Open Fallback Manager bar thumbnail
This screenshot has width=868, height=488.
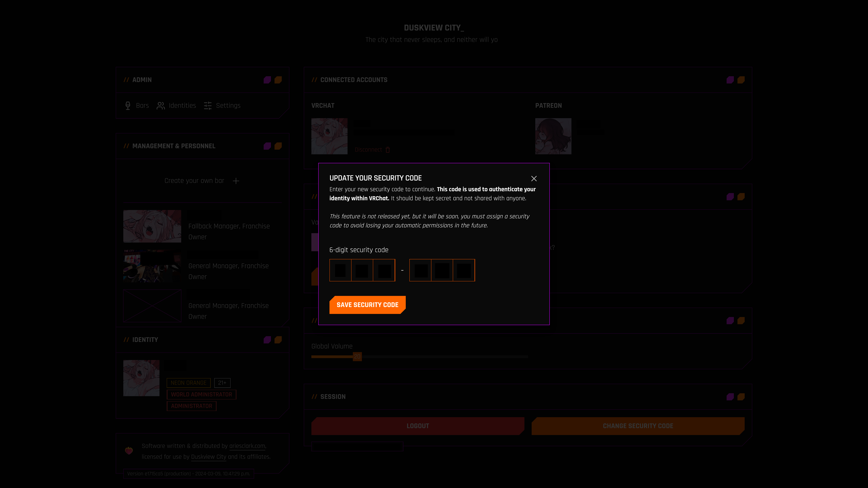coord(152,226)
